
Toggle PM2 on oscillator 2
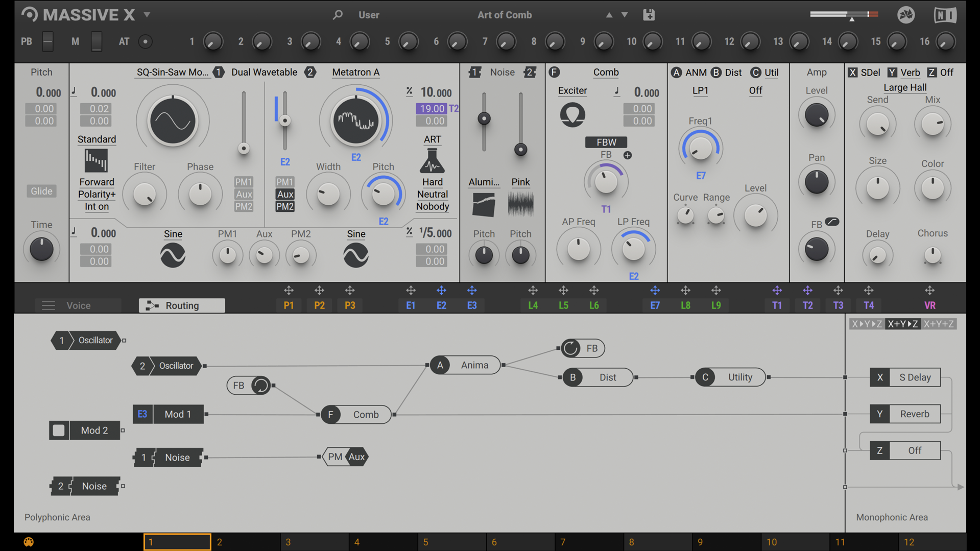pyautogui.click(x=284, y=206)
